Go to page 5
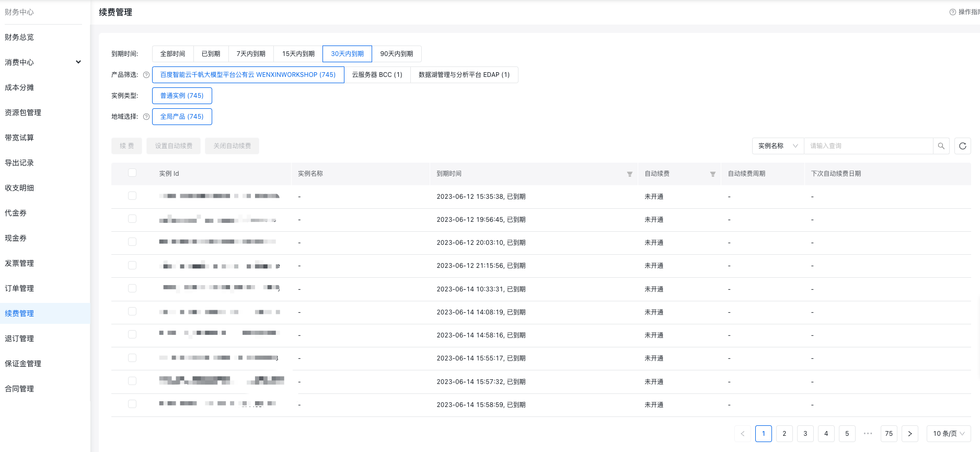This screenshot has width=980, height=452. pos(847,434)
